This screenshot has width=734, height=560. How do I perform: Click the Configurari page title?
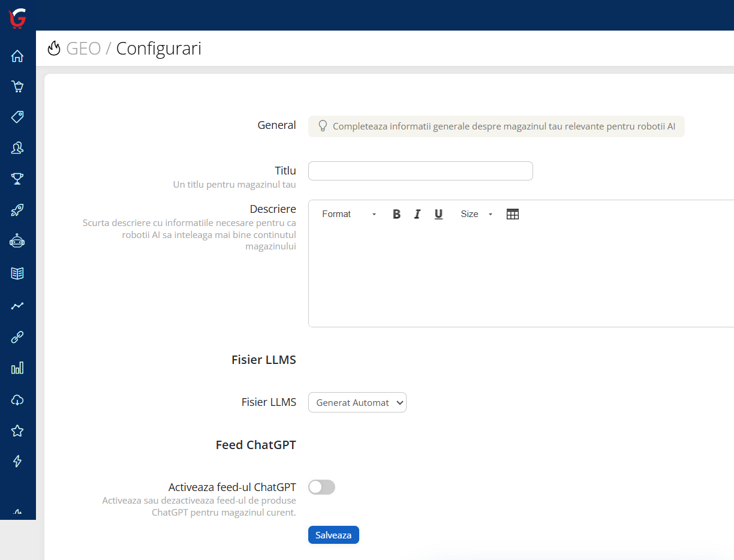point(159,48)
